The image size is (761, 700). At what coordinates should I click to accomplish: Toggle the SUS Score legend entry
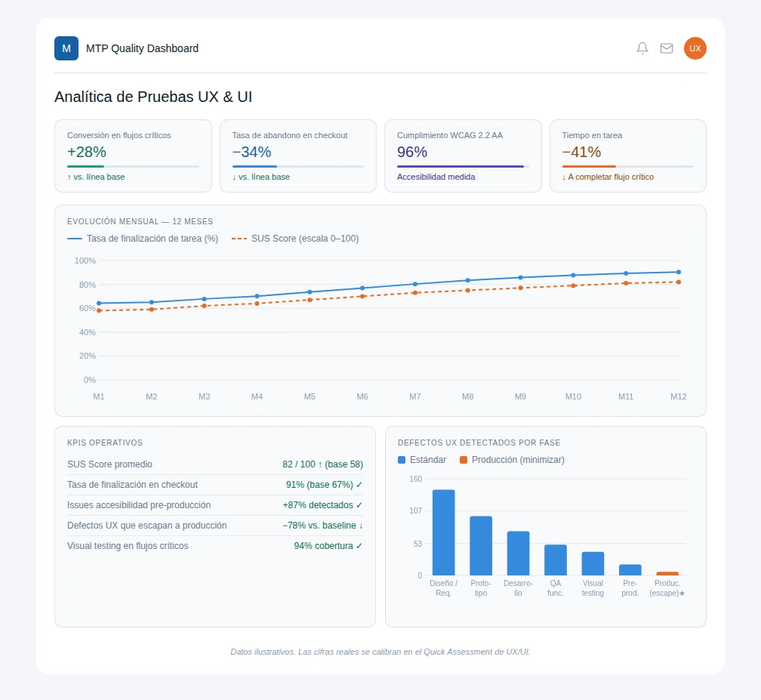tap(295, 239)
